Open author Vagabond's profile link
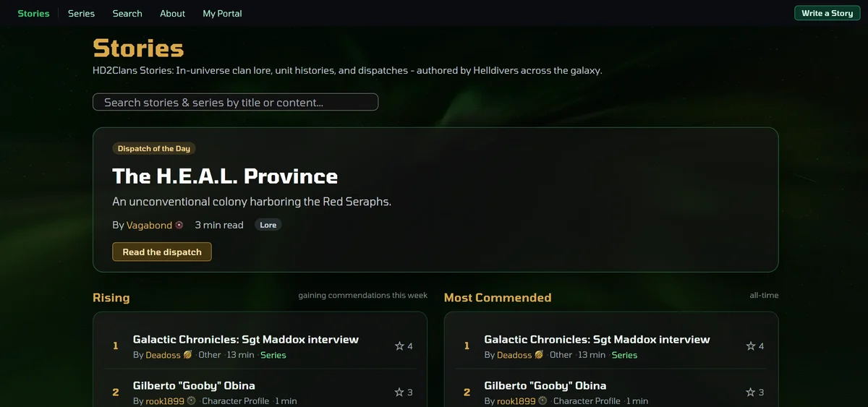The height and width of the screenshot is (407, 868). 149,225
